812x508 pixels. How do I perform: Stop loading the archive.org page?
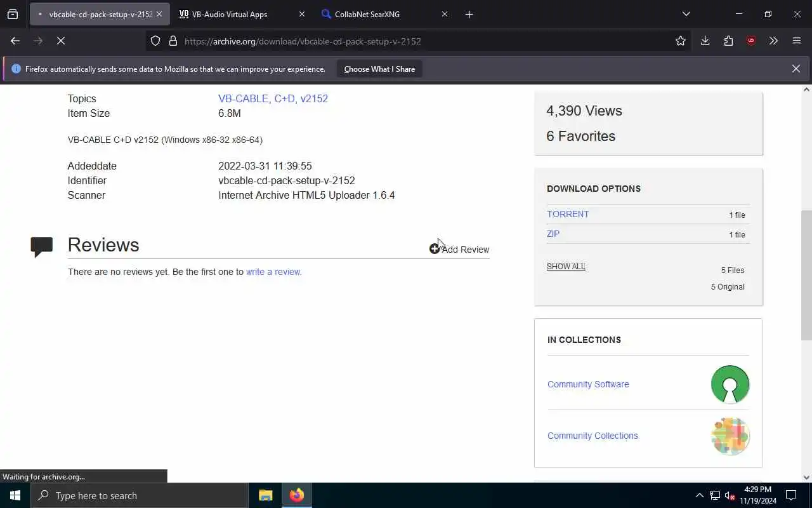coord(61,41)
